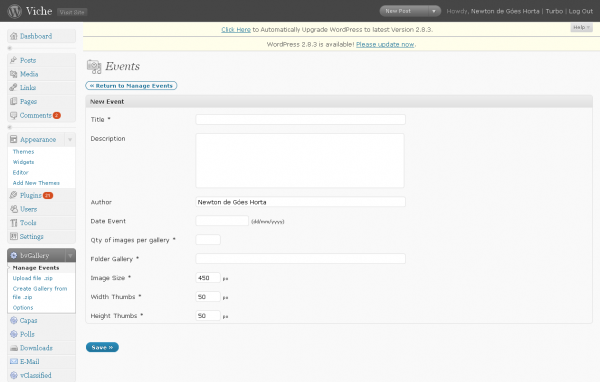The width and height of the screenshot is (600, 382).
Task: Open the New Post dropdown arrow
Action: pos(434,11)
